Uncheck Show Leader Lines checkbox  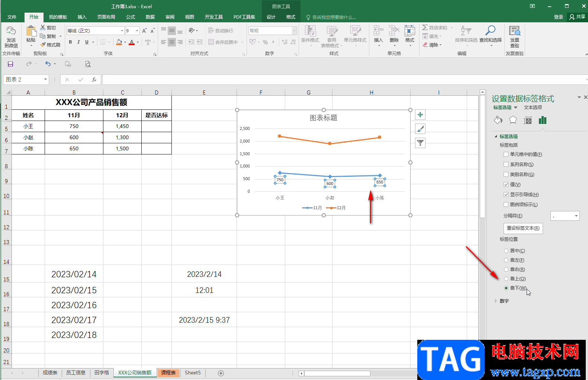pos(506,194)
